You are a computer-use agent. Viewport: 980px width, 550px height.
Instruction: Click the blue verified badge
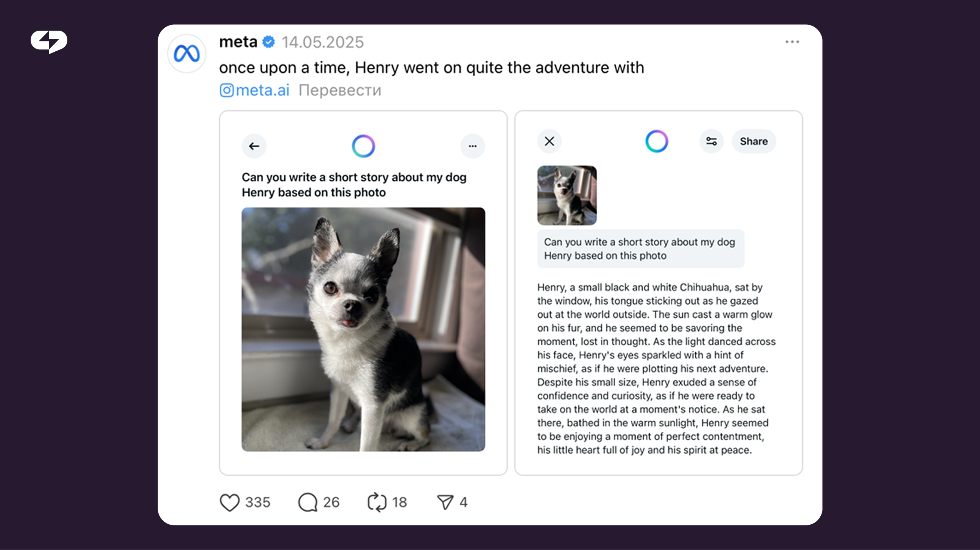click(x=269, y=42)
